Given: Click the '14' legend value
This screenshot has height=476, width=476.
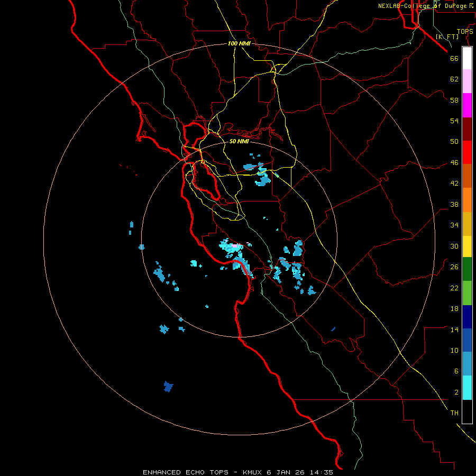Looking at the screenshot, I should [x=454, y=329].
